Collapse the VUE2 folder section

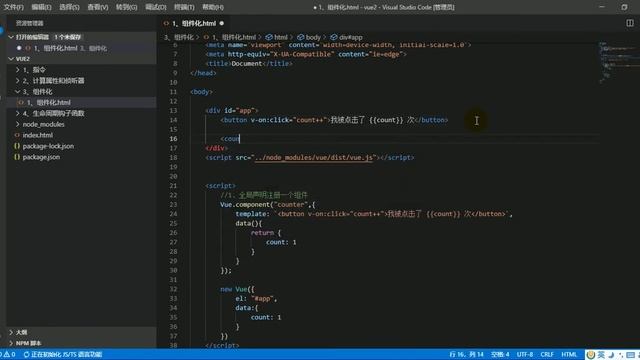[11, 59]
